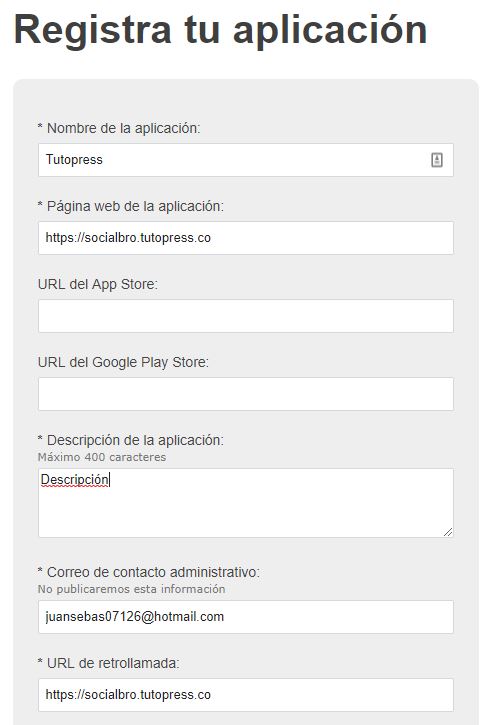Click the Correo de contacto administrativo label

coord(148,572)
